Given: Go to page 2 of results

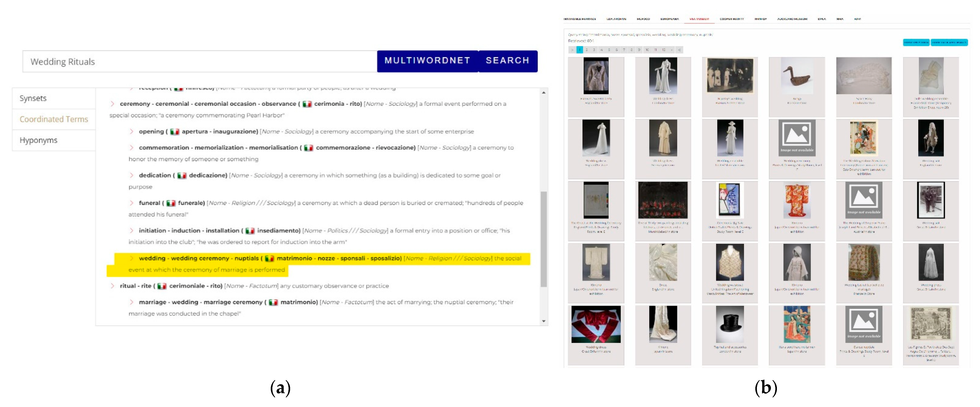Looking at the screenshot, I should point(587,50).
